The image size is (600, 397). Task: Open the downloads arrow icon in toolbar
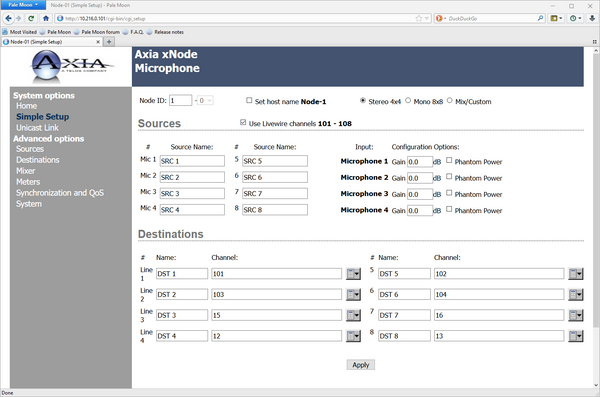tap(592, 18)
